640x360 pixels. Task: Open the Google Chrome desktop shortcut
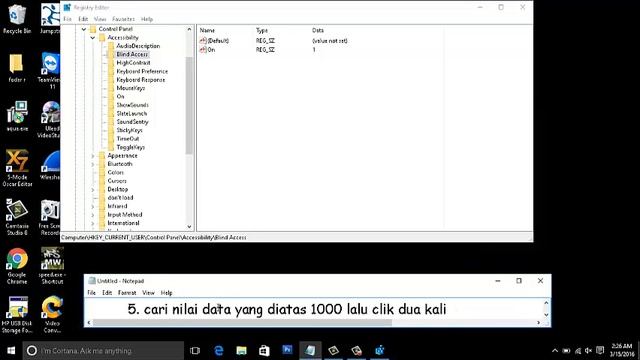coord(17,266)
